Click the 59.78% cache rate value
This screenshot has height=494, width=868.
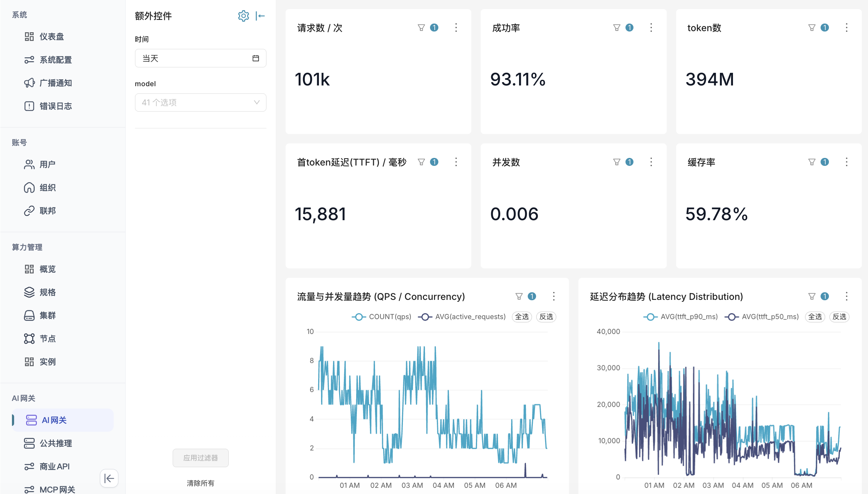pyautogui.click(x=717, y=214)
